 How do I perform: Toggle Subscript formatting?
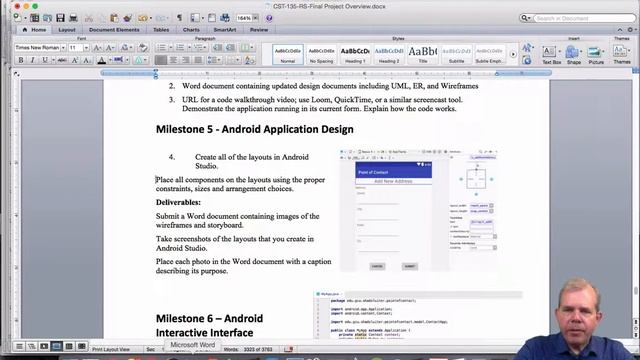(x=87, y=60)
